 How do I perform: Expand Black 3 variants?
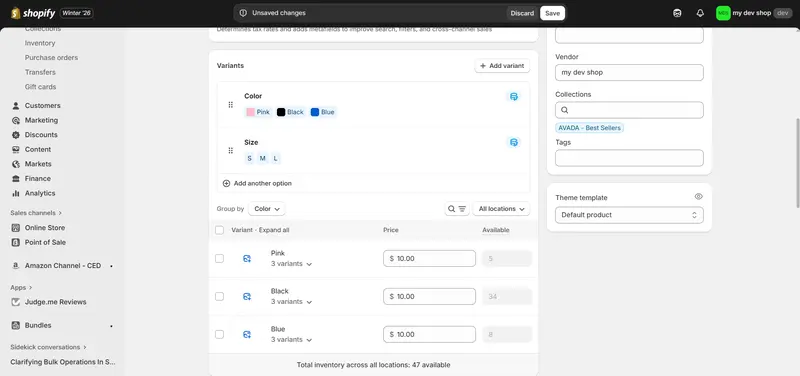(x=291, y=302)
